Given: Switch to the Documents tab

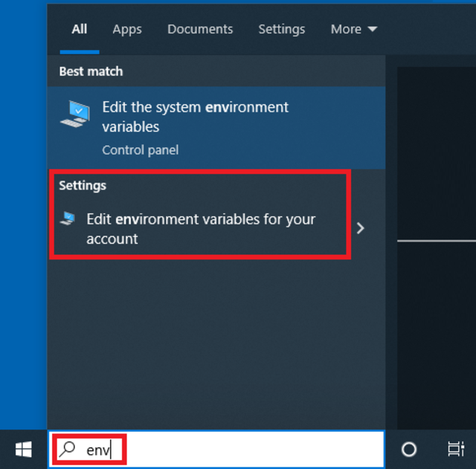Looking at the screenshot, I should pyautogui.click(x=200, y=29).
